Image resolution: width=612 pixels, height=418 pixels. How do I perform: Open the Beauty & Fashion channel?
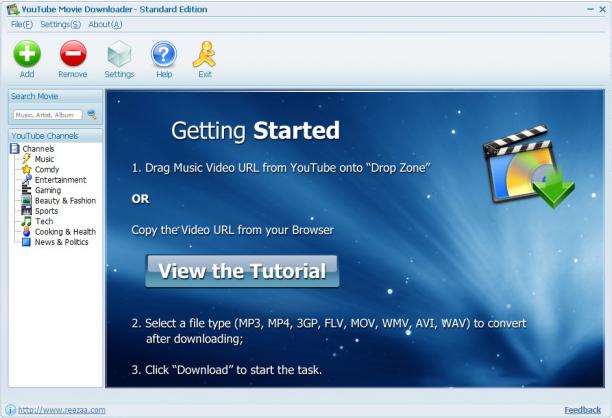pyautogui.click(x=65, y=201)
